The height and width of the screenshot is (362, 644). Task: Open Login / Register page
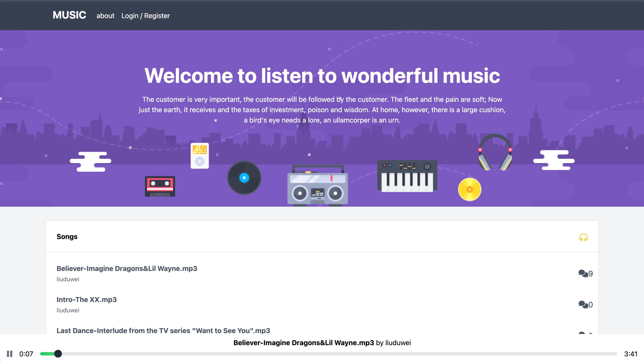(146, 16)
